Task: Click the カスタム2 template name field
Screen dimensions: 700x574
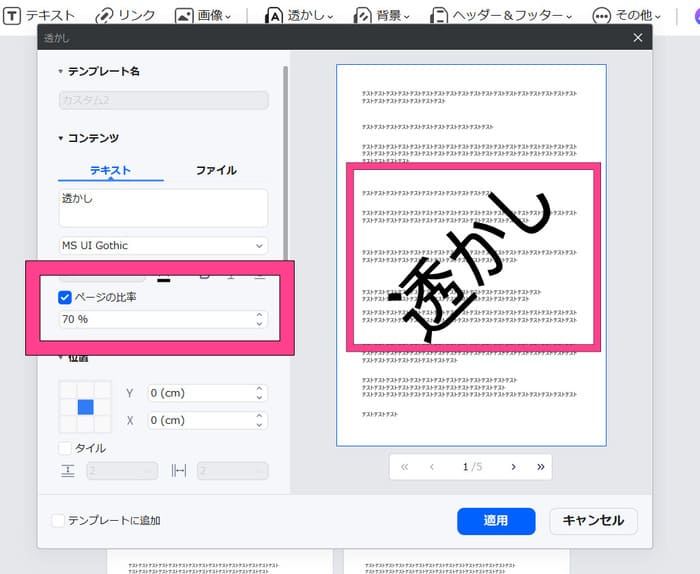Action: (x=163, y=100)
